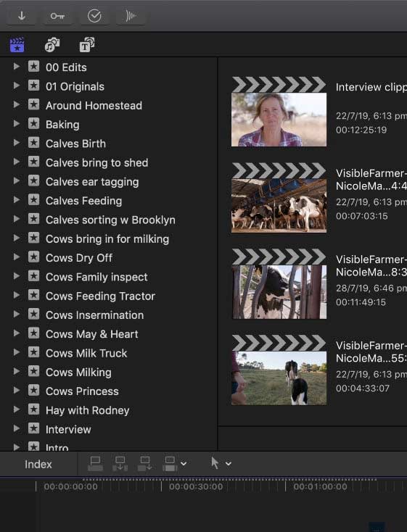Open the tool picker dropdown chevron

tap(229, 463)
